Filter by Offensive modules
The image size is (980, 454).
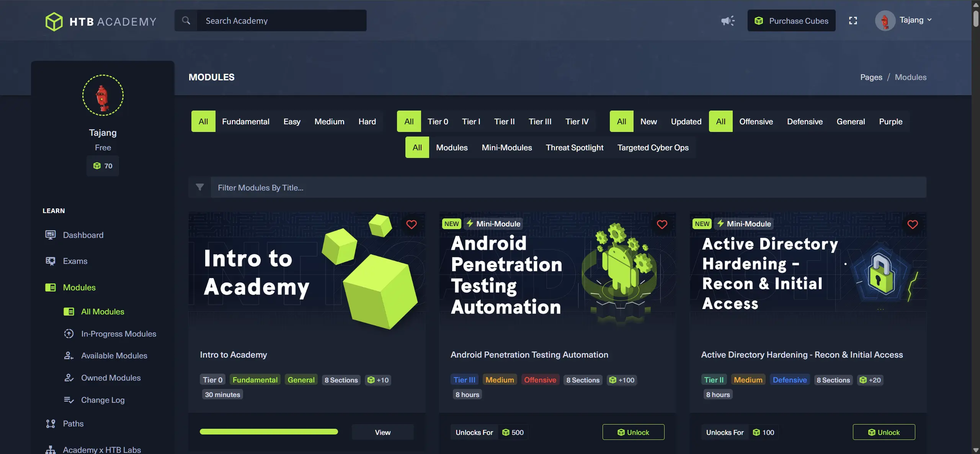pos(756,121)
